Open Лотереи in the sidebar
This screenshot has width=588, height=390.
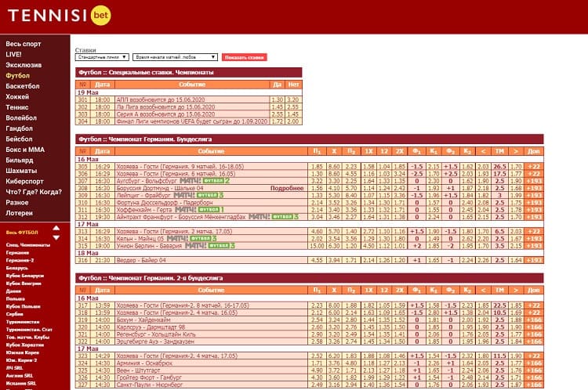click(19, 213)
